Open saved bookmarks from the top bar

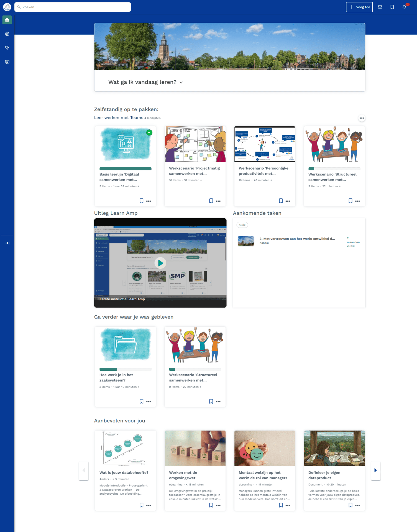392,7
